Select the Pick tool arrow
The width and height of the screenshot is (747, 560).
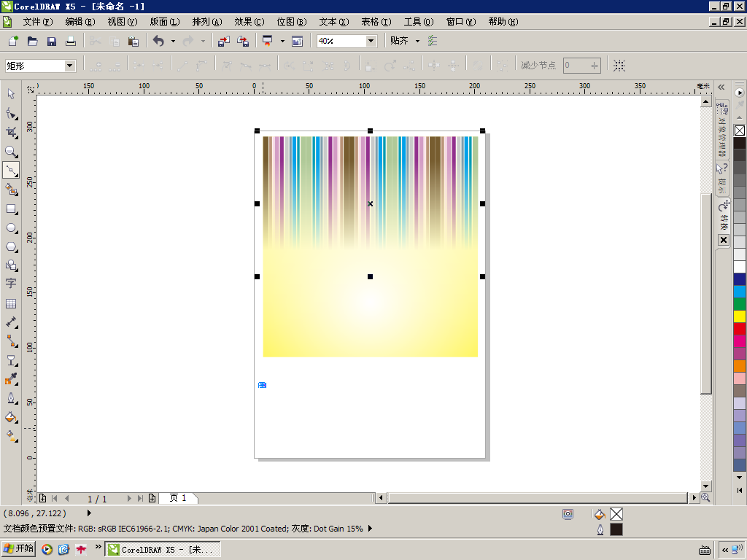click(x=11, y=94)
